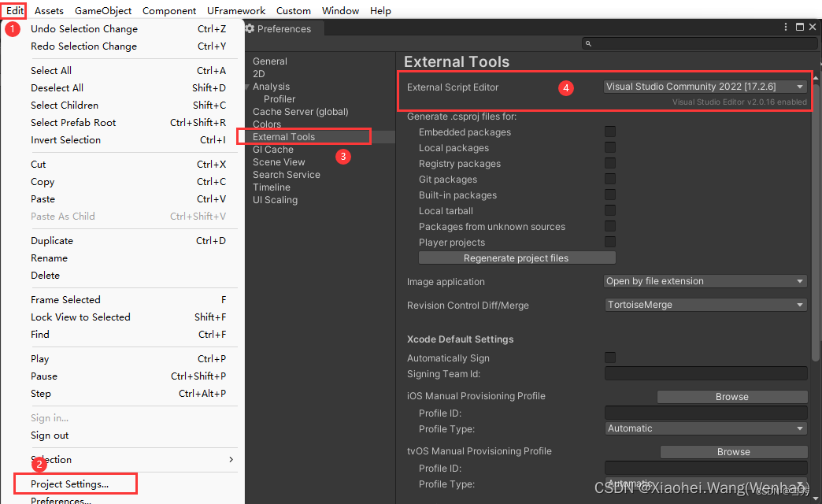Open External Script Editor dropdown
The image size is (822, 504).
click(x=705, y=87)
